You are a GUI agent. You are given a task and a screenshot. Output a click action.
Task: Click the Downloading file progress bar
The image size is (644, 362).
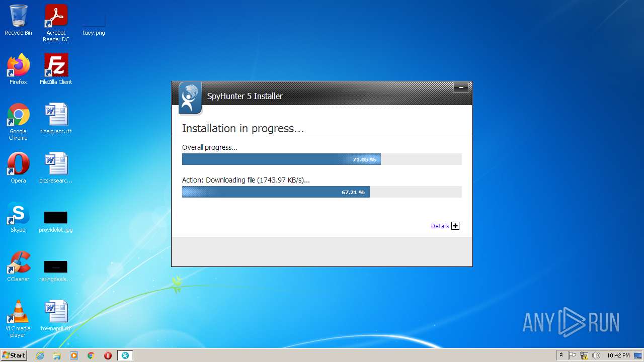(322, 192)
